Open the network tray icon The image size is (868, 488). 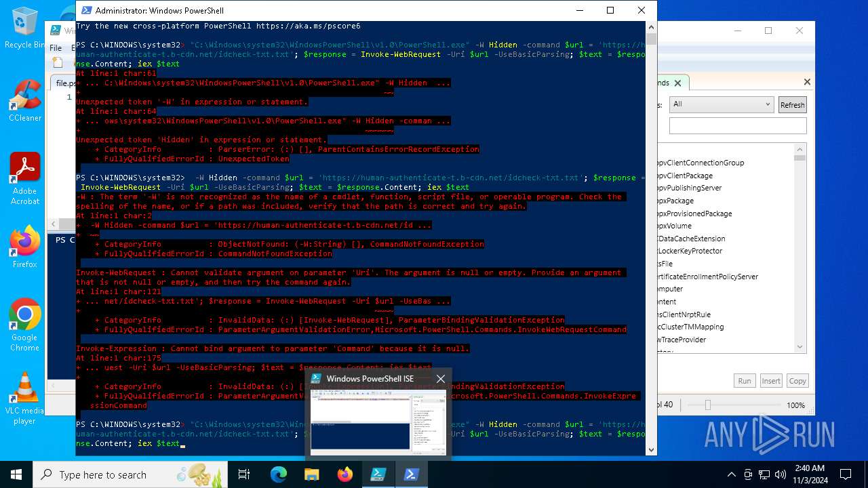click(764, 474)
